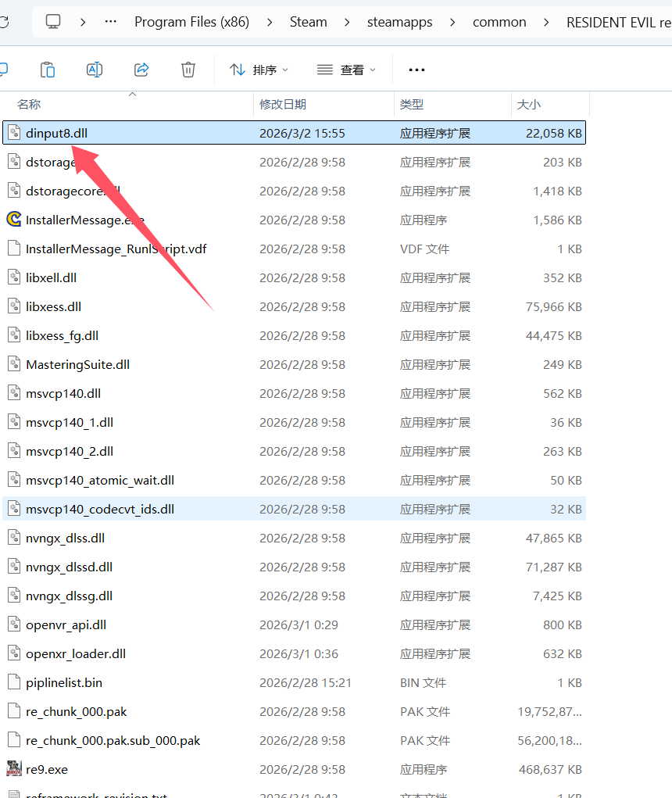Open the 查看 view dropdown
Image resolution: width=672 pixels, height=798 pixels.
347,70
